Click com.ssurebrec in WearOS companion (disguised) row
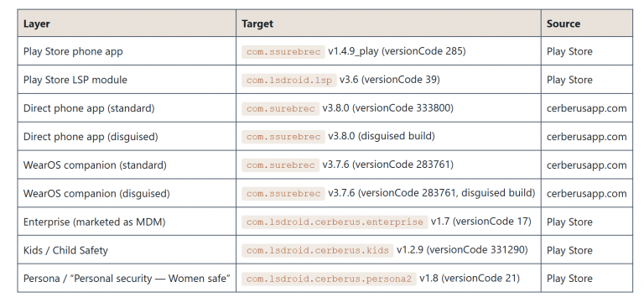 coord(283,194)
